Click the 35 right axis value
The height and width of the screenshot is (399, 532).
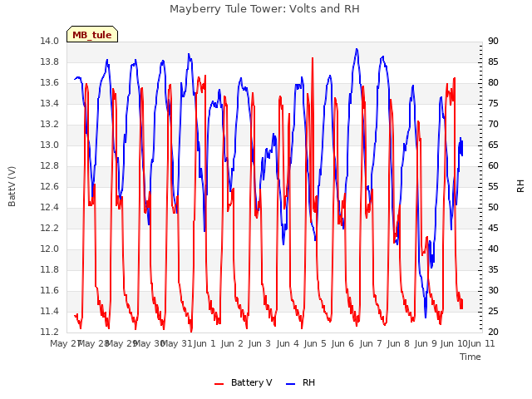pyautogui.click(x=493, y=269)
